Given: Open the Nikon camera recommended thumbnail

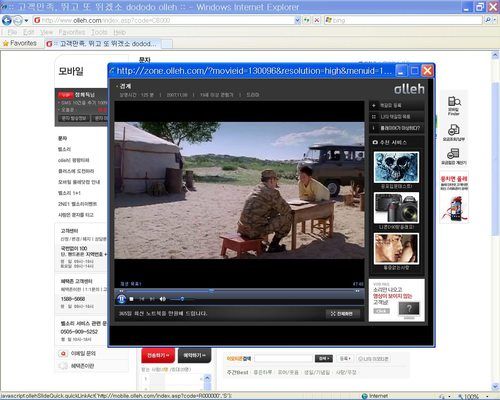Looking at the screenshot, I should pyautogui.click(x=396, y=208).
